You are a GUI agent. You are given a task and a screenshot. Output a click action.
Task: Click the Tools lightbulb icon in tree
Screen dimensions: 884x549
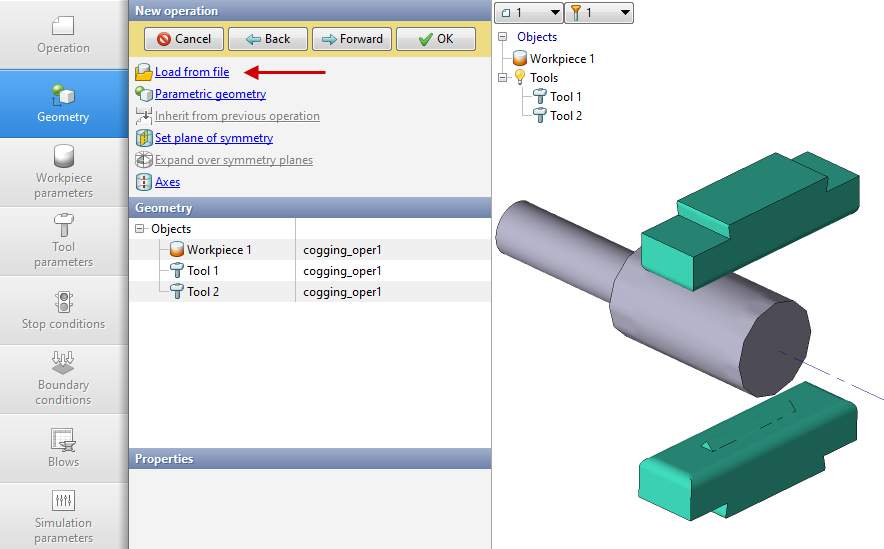pos(520,78)
